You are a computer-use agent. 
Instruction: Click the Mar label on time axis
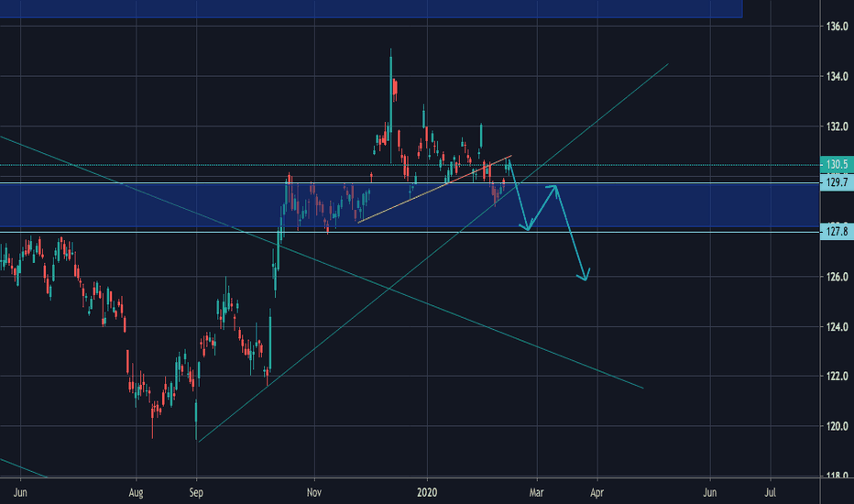pyautogui.click(x=536, y=493)
